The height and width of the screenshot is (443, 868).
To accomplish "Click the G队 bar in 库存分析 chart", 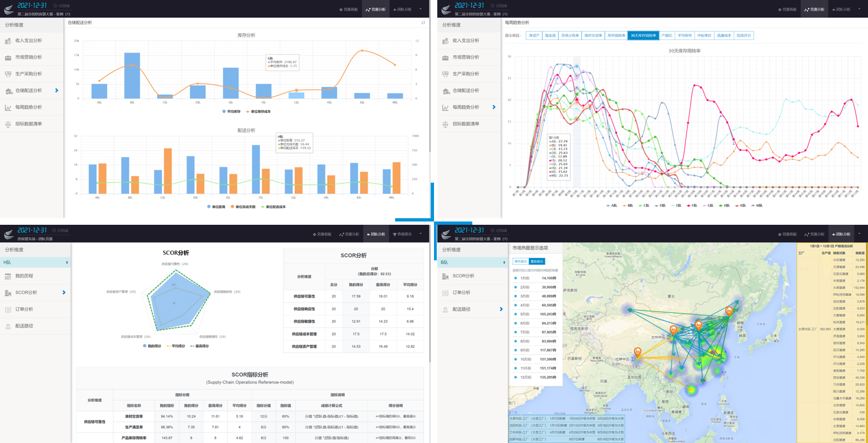I will [296, 95].
